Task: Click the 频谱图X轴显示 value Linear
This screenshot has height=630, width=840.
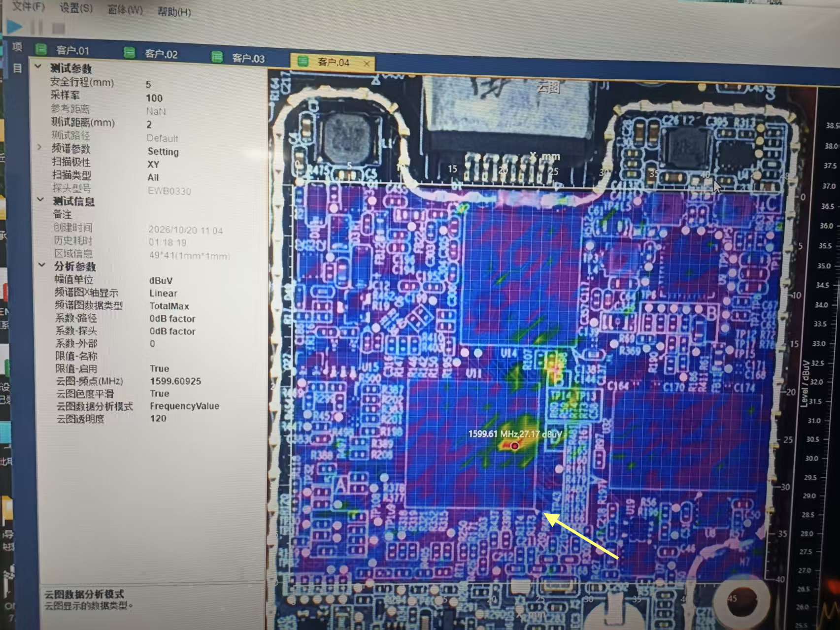Action: 163,294
